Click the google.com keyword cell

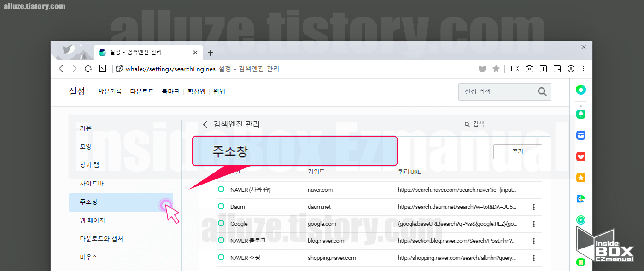[x=322, y=224]
